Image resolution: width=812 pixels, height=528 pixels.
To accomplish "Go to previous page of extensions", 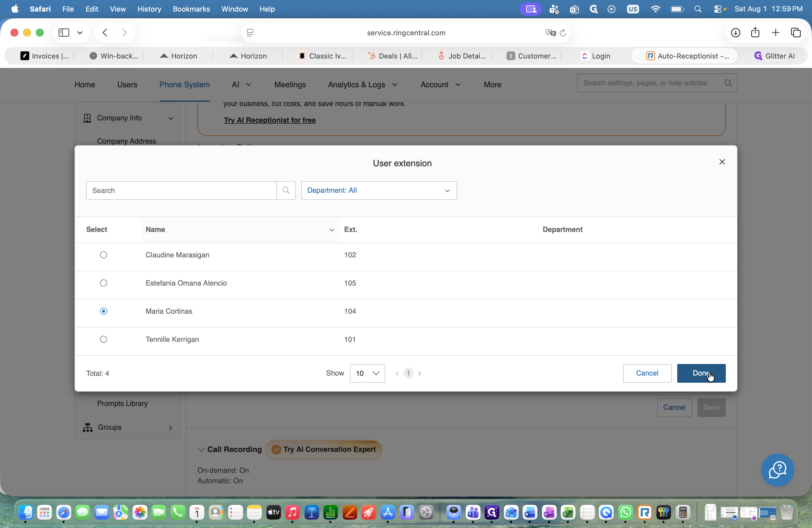I will 397,373.
